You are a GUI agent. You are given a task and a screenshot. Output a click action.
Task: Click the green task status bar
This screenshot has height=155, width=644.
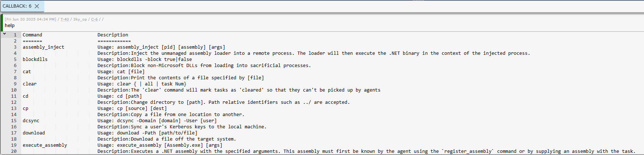(1, 22)
